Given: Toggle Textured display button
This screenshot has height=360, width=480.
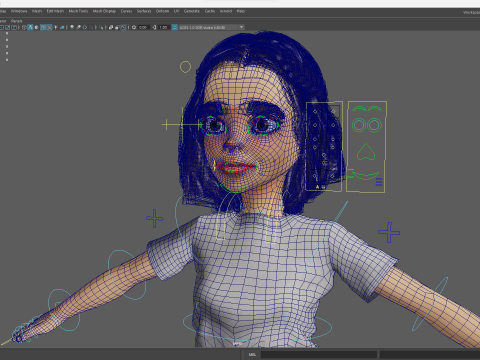Looking at the screenshot, I should pyautogui.click(x=49, y=27).
